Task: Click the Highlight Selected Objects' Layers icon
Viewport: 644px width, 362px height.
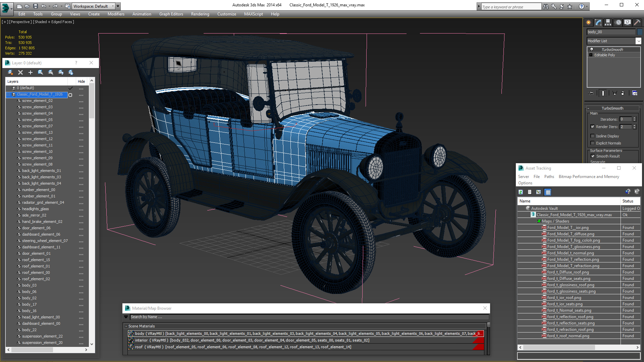Action: tap(51, 72)
